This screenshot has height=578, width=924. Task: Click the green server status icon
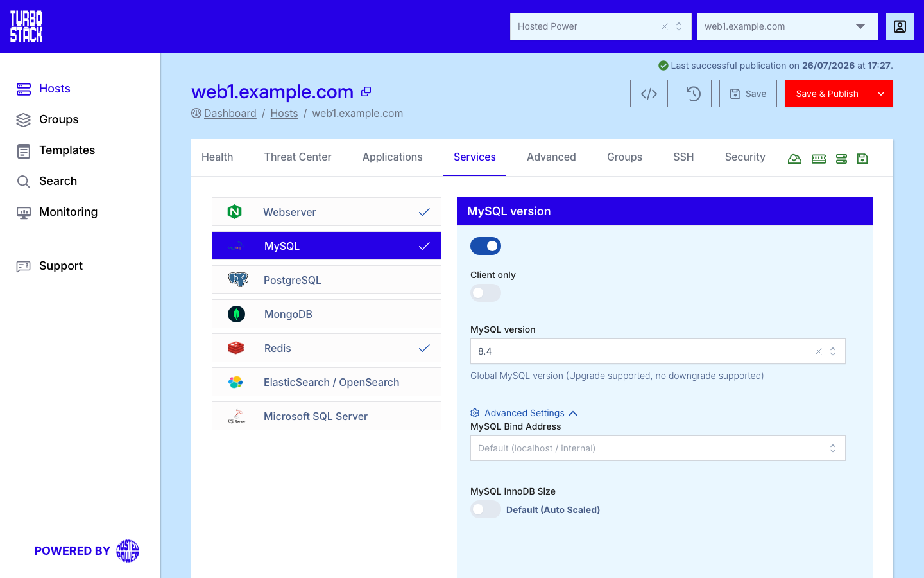(842, 159)
